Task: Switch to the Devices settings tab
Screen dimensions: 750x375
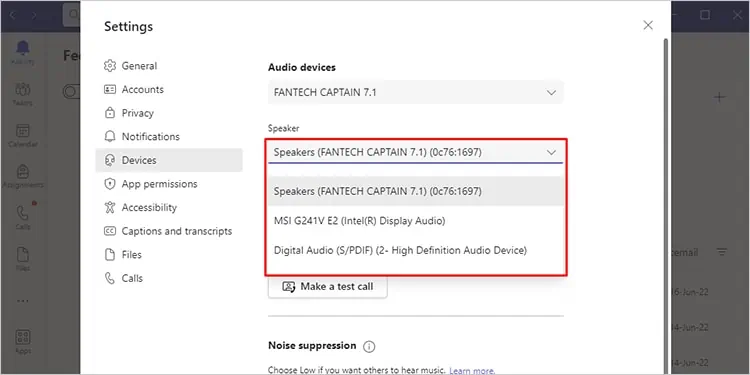Action: pyautogui.click(x=169, y=160)
